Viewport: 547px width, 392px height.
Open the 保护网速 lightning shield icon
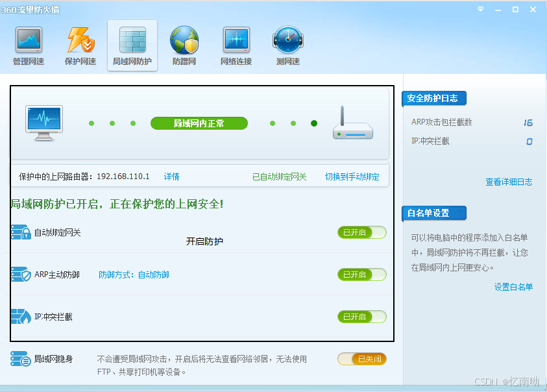pos(80,45)
